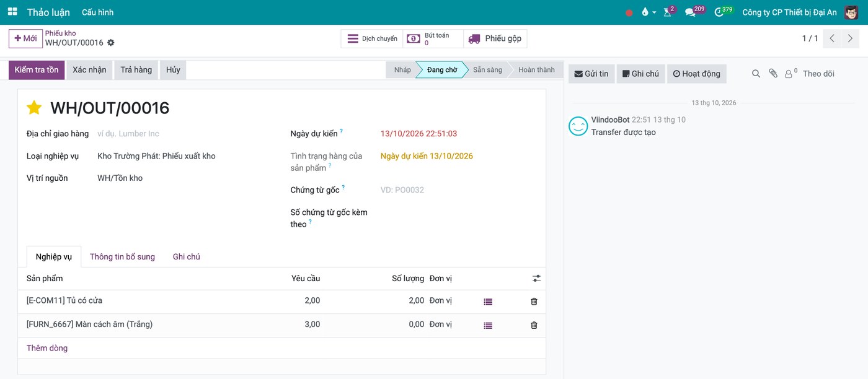Open Phiếu gộp truck button

pyautogui.click(x=495, y=38)
